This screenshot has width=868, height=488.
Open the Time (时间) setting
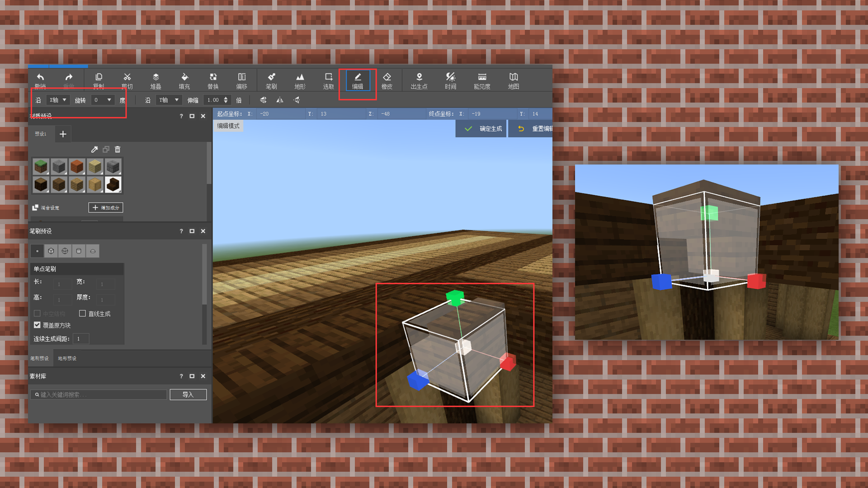[x=450, y=80]
